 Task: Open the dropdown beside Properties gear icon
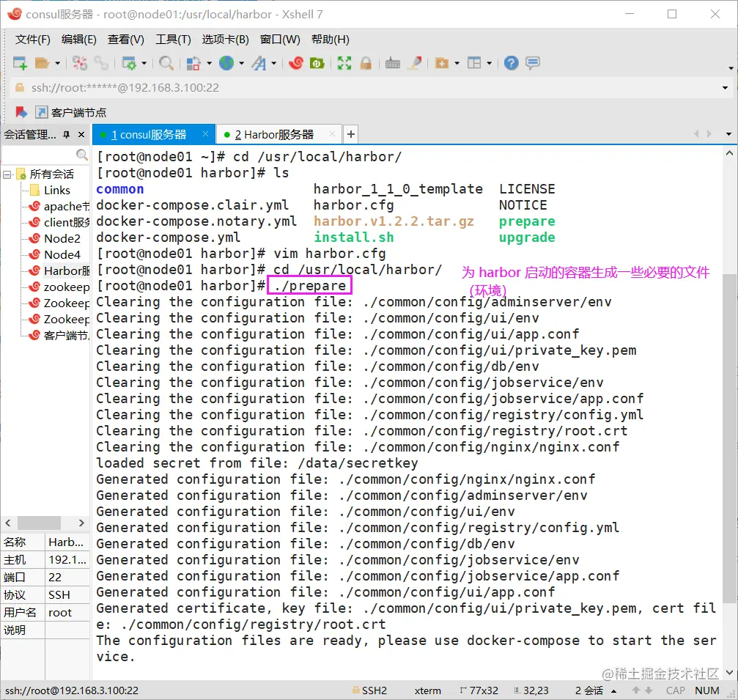[144, 62]
